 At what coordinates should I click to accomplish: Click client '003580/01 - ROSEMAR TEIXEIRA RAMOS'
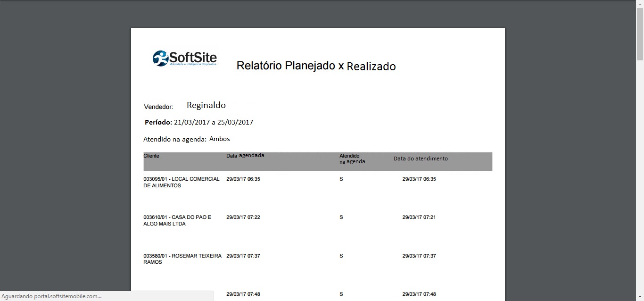(x=182, y=259)
